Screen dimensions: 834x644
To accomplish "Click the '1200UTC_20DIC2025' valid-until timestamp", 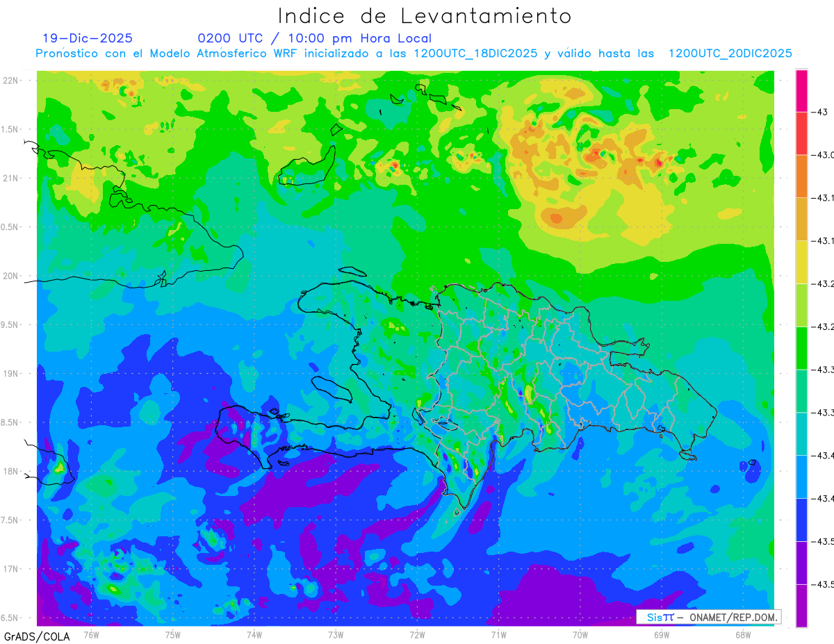I will tap(730, 53).
